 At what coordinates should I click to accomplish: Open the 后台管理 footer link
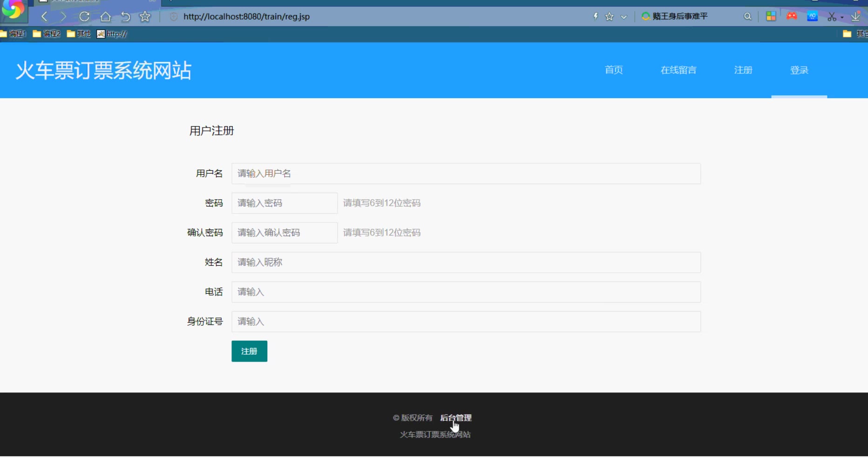pos(456,418)
